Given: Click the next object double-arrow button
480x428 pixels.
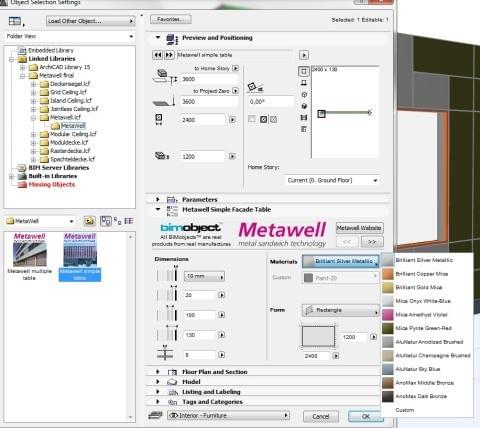Looking at the screenshot, I should pos(169,55).
